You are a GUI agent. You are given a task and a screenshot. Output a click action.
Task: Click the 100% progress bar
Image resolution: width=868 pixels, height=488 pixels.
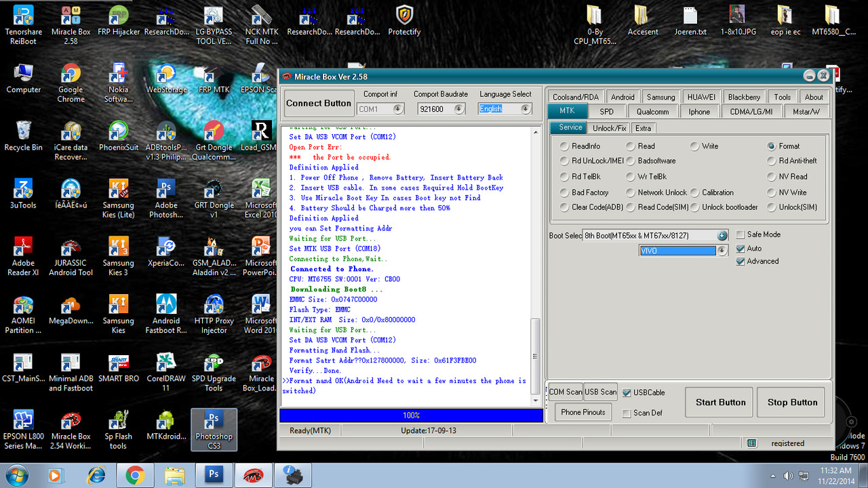pos(411,415)
